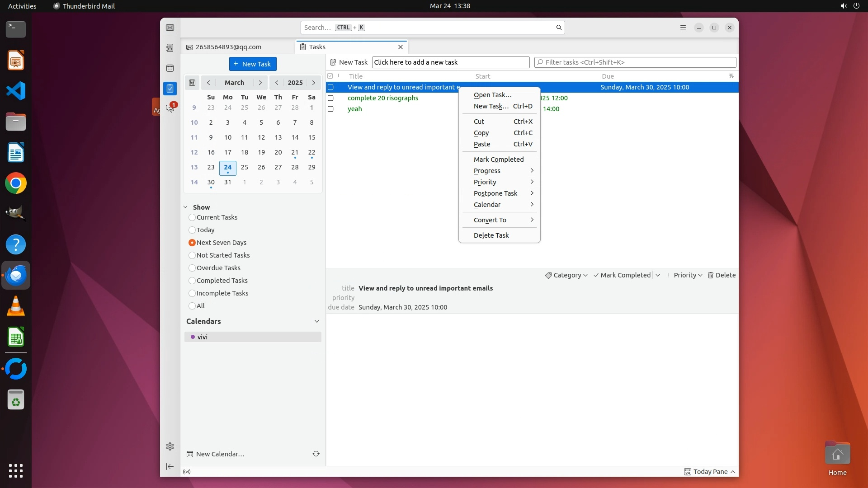This screenshot has width=868, height=488.
Task: Click the vivi calendar color dot
Action: pyautogui.click(x=193, y=337)
